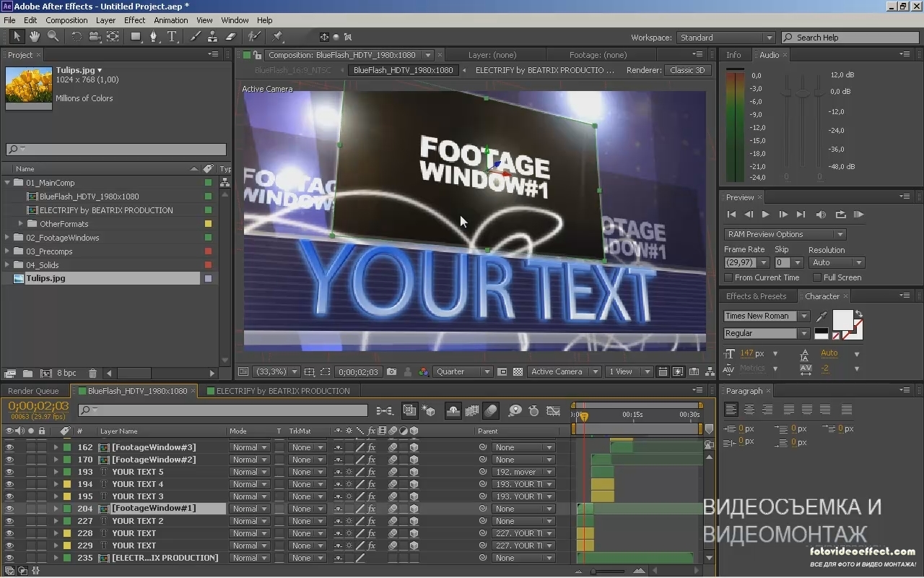Hide layer 227 YOUR TEXT 2
Viewport: 924px width, 578px height.
[9, 521]
